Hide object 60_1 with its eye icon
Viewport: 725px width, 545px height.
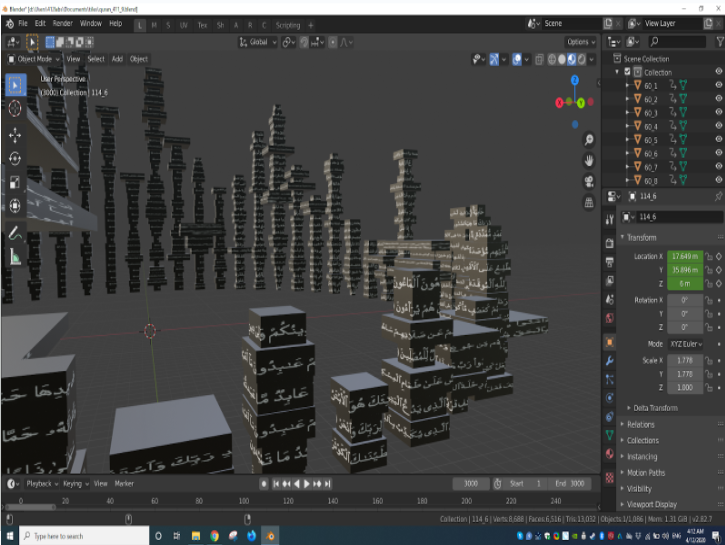click(718, 86)
